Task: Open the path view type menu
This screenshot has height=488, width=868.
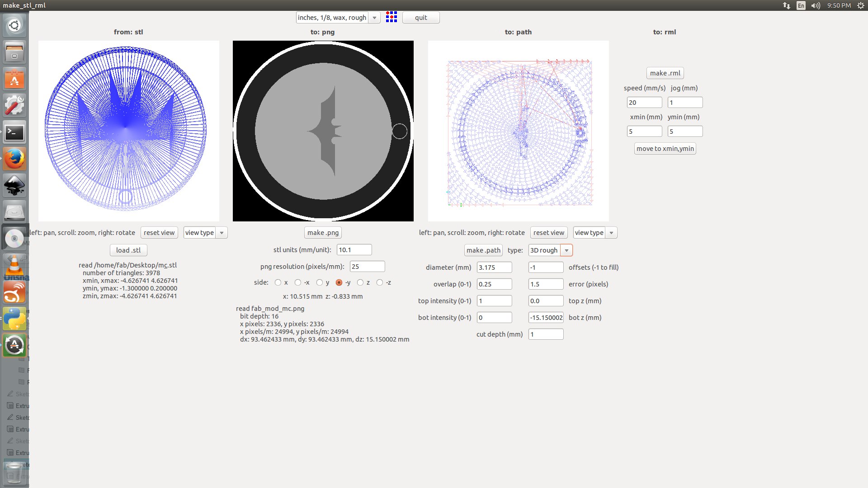Action: (x=611, y=233)
